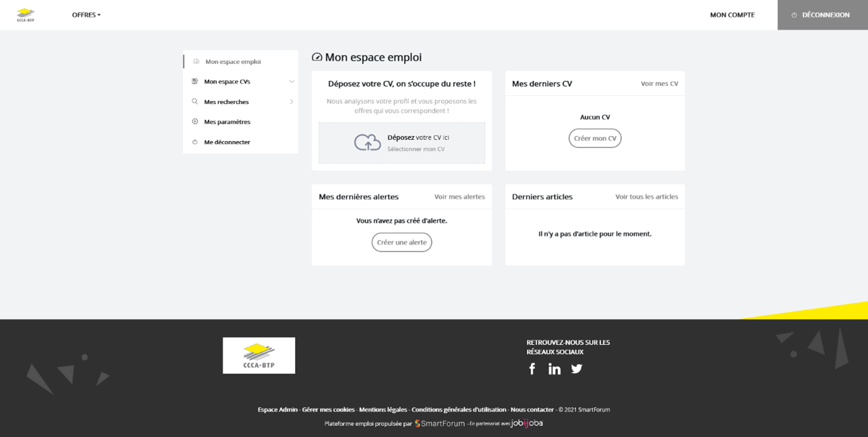
Task: Click the footer CCCA-BTP logo image
Action: pos(259,355)
